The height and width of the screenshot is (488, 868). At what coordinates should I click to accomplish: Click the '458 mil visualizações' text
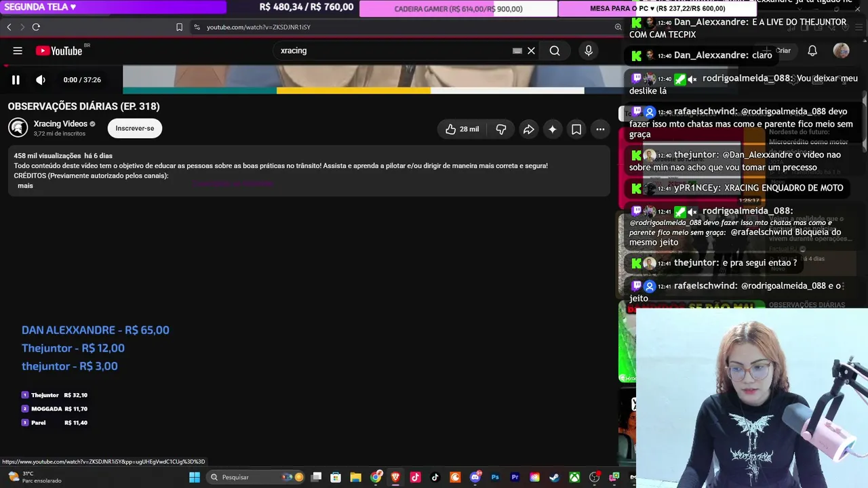(x=47, y=156)
